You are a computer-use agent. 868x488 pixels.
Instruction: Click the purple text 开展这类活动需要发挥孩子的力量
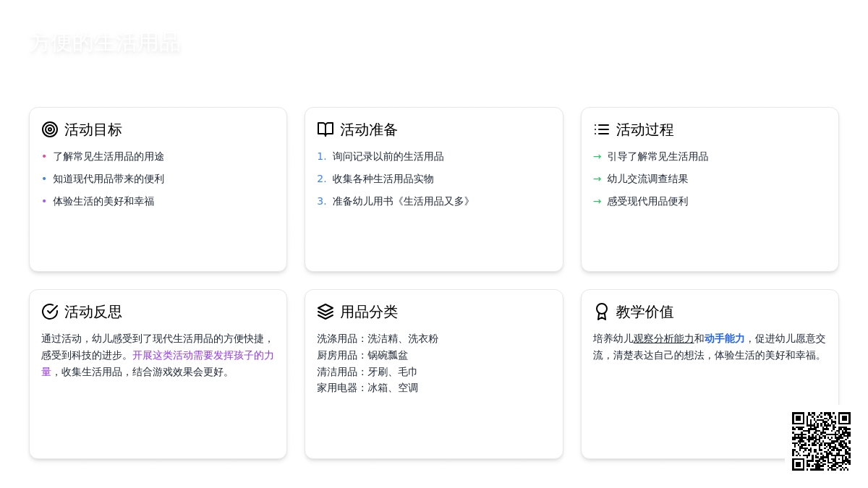pos(158,364)
